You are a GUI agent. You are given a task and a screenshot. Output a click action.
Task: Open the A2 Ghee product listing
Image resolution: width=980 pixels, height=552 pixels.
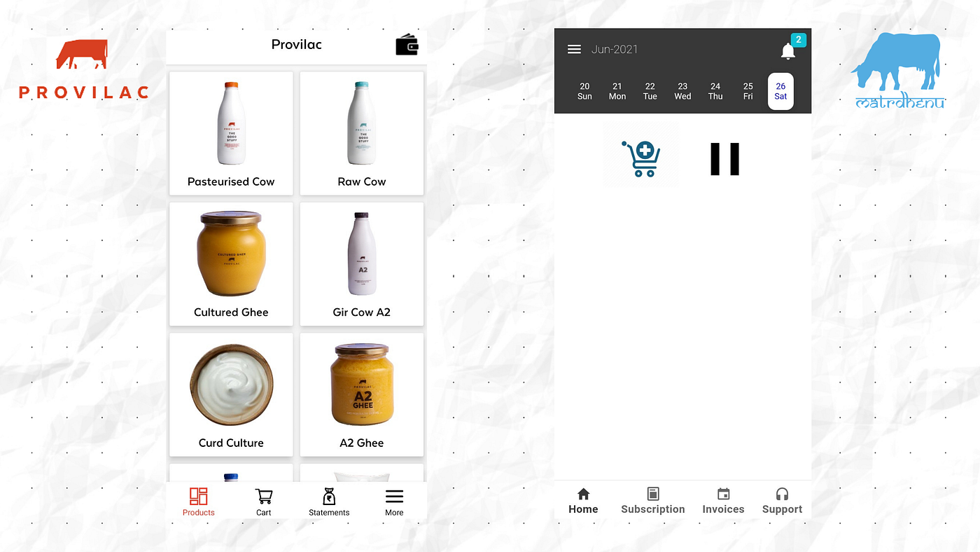coord(361,394)
